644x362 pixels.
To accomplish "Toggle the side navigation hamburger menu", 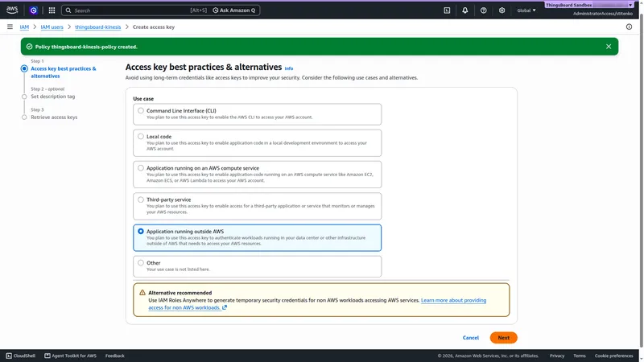I will [10, 27].
